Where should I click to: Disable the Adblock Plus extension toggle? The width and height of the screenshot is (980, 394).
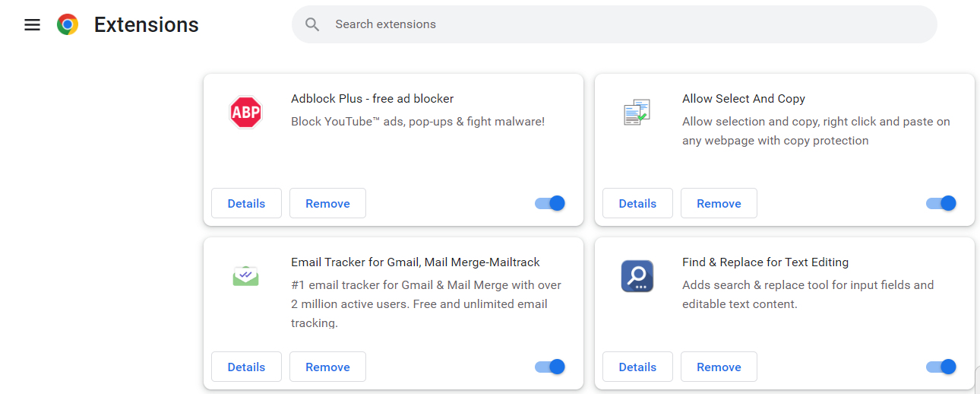[x=550, y=203]
